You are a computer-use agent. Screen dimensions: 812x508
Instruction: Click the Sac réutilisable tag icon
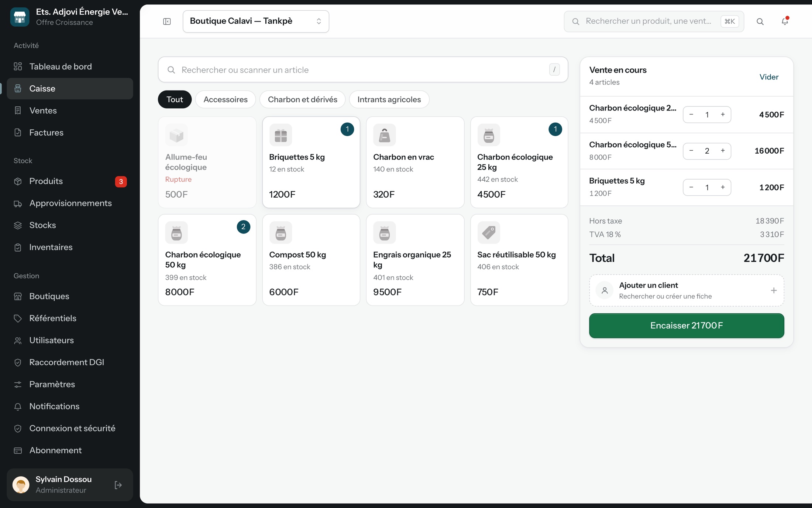pyautogui.click(x=488, y=232)
